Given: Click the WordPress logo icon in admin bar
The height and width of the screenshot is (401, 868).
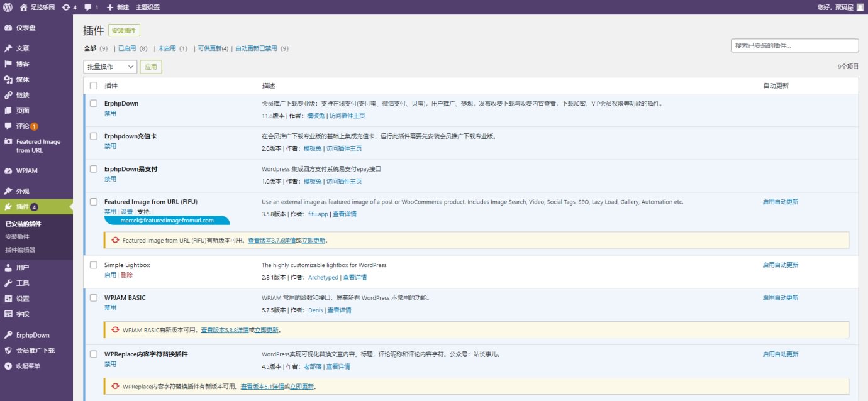Looking at the screenshot, I should coord(8,8).
